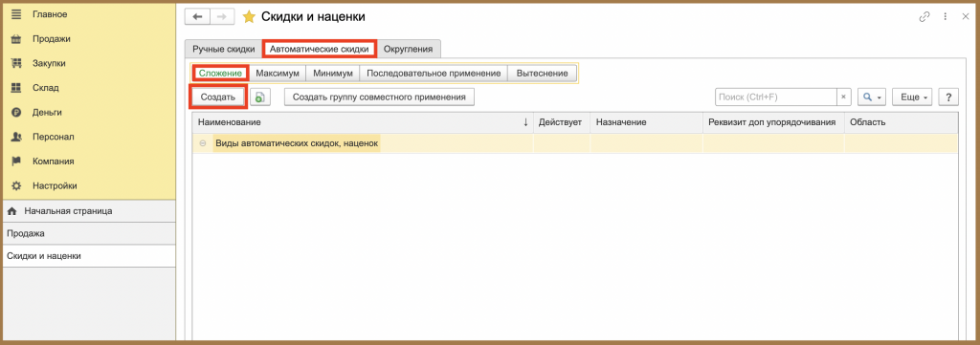980x345 pixels.
Task: Clear the search with the × button
Action: (844, 97)
